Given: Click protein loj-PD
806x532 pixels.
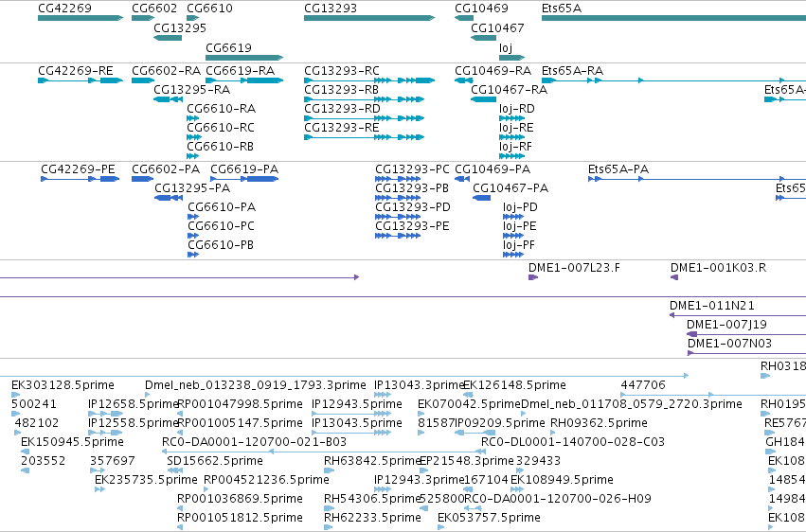Looking at the screenshot, I should (x=520, y=207).
